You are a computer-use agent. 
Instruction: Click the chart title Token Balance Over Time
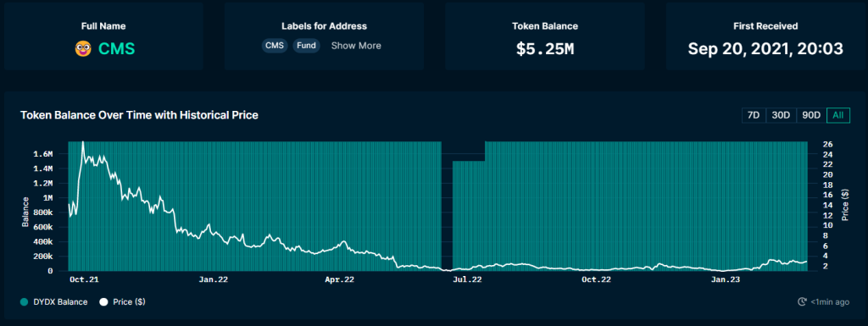coord(140,115)
